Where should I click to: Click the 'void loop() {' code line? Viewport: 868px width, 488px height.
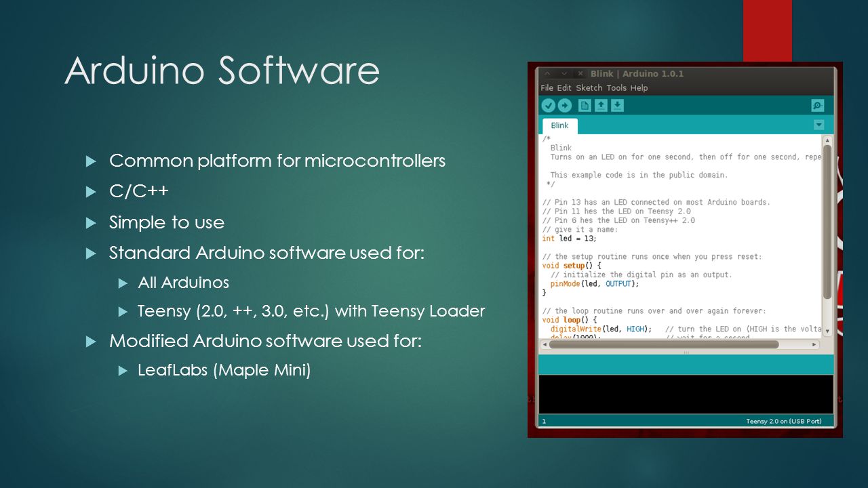point(570,320)
